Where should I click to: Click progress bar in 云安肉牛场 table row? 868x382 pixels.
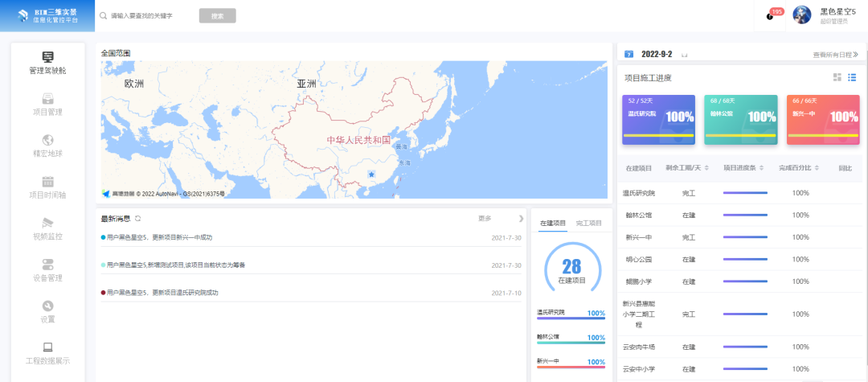click(745, 347)
